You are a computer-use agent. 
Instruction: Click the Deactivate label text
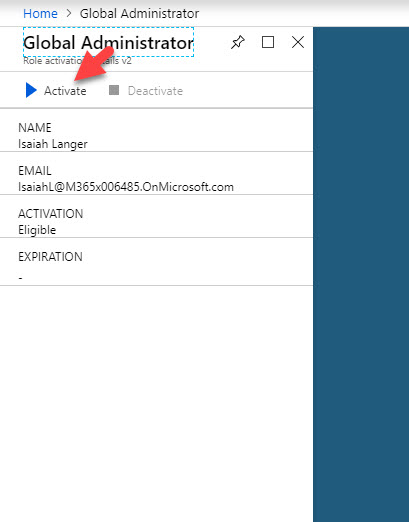pyautogui.click(x=155, y=91)
